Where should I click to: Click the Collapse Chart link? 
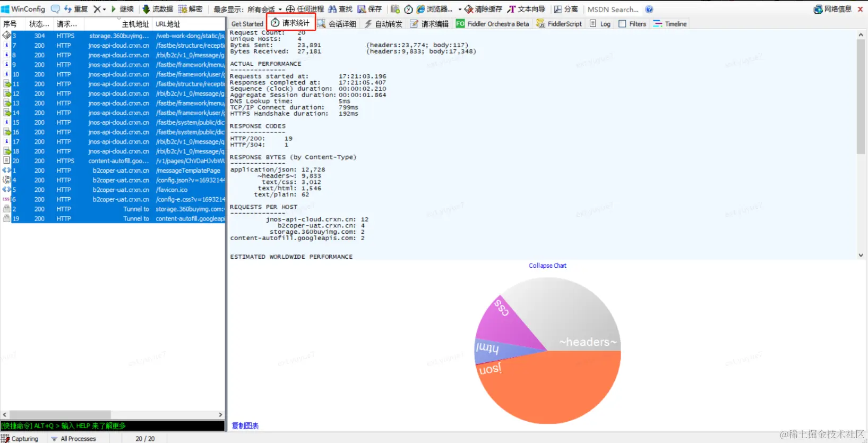[547, 266]
